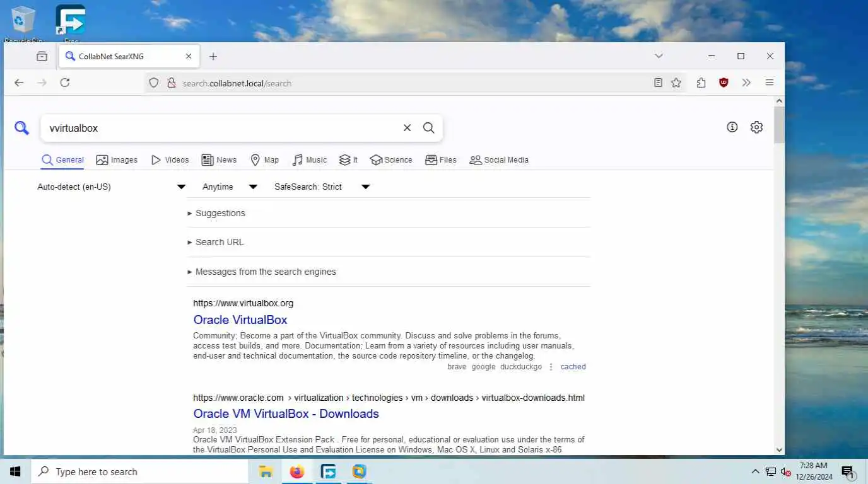Open Windows Start menu
The height and width of the screenshot is (484, 868).
click(15, 471)
